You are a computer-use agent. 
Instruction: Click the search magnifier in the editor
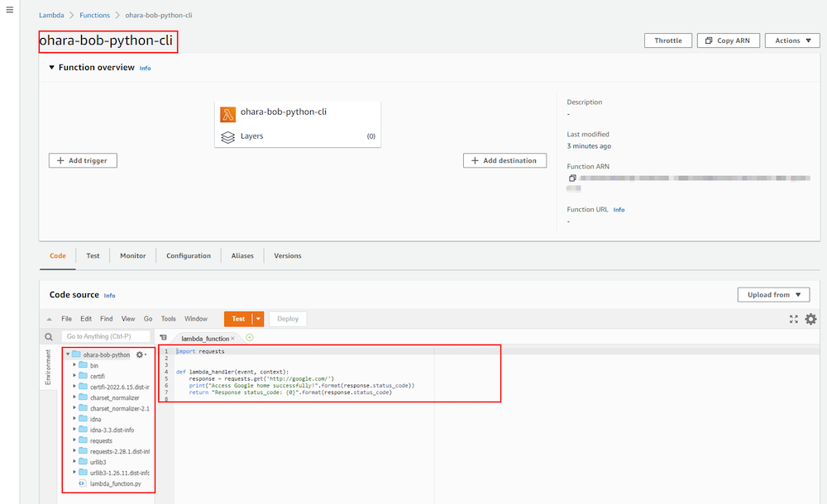pyautogui.click(x=49, y=337)
